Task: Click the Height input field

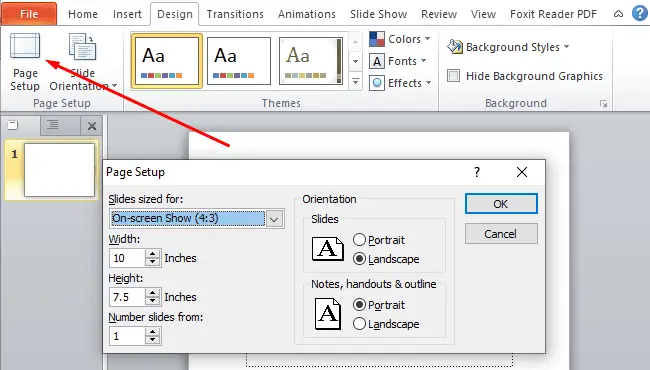Action: pyautogui.click(x=127, y=297)
